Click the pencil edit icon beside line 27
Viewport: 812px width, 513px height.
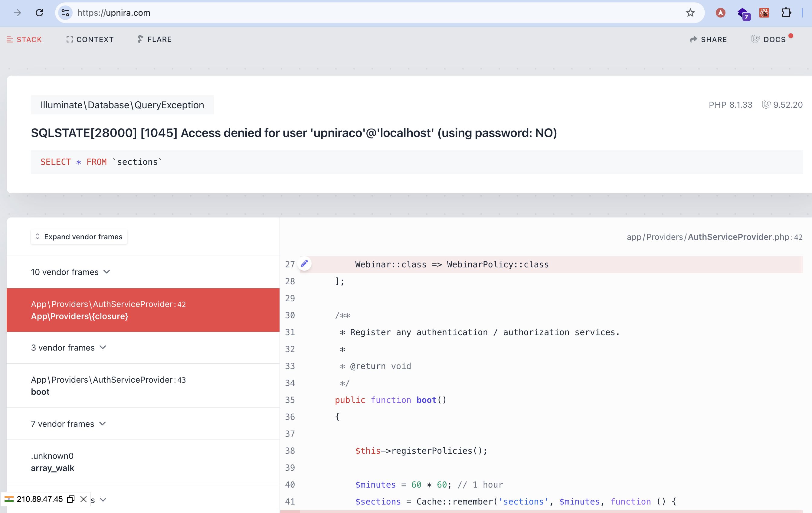point(304,264)
